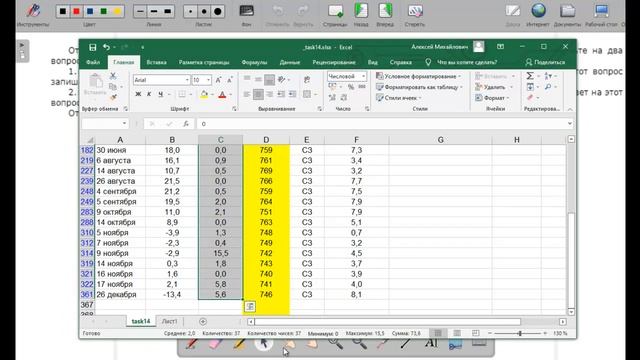Screen dimensions: 640x360
Task: Open whiteboard Инструменты pen icon
Action: [33, 11]
